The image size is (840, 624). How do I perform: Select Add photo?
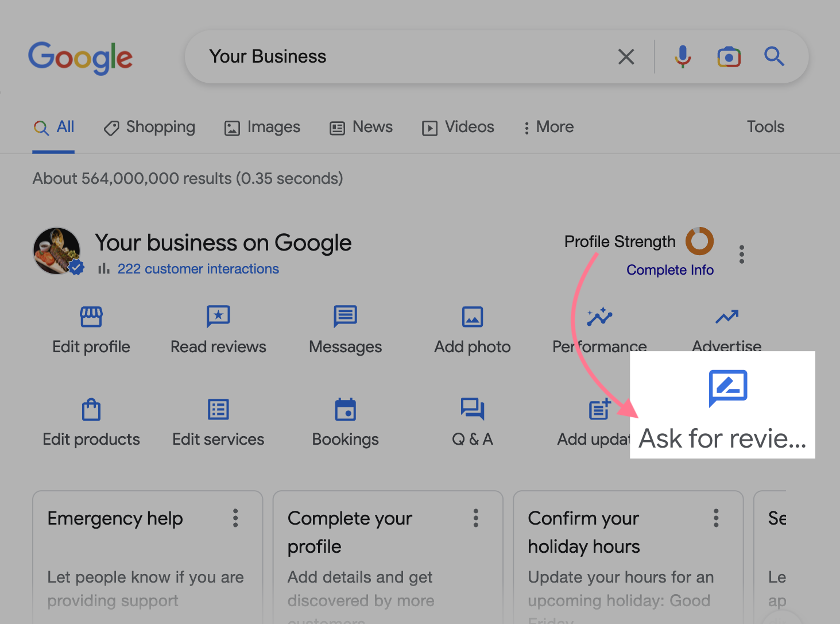472,317
